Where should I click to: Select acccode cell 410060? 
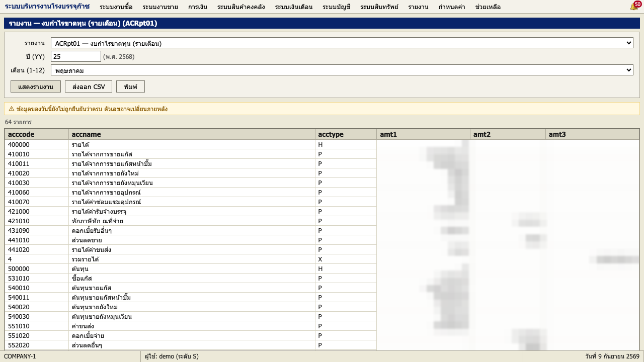point(37,192)
